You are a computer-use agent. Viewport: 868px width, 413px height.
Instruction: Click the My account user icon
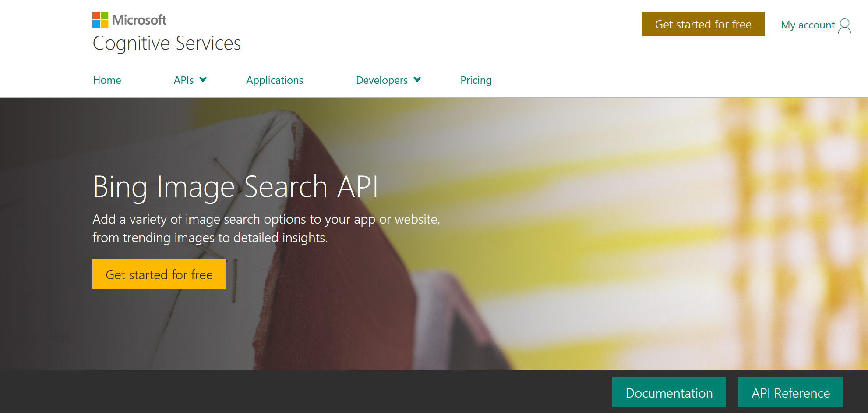844,26
